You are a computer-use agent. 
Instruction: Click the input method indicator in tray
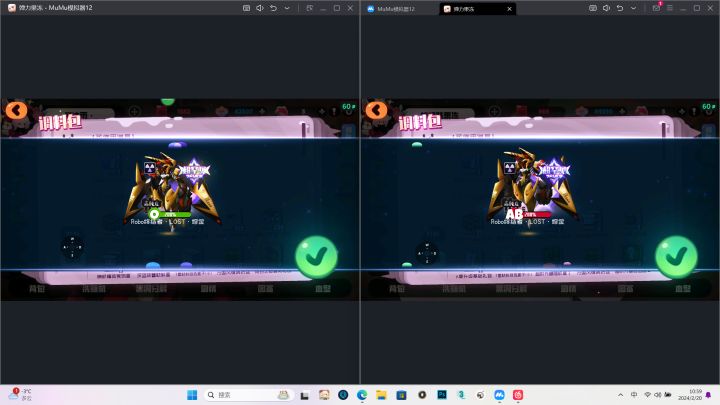tap(634, 395)
